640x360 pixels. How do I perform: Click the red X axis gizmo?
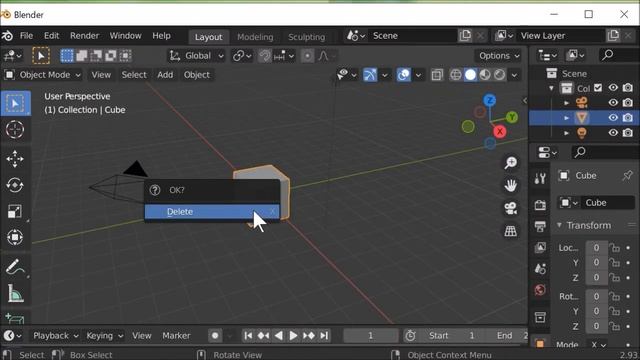pos(500,131)
